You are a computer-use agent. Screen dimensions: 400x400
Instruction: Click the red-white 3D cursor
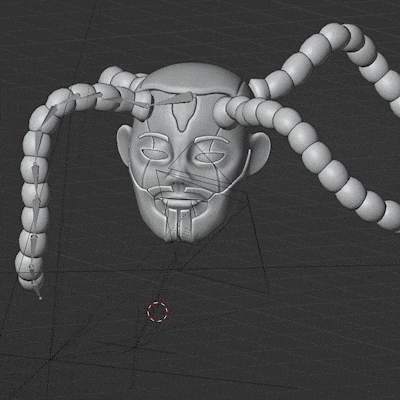pos(159,311)
